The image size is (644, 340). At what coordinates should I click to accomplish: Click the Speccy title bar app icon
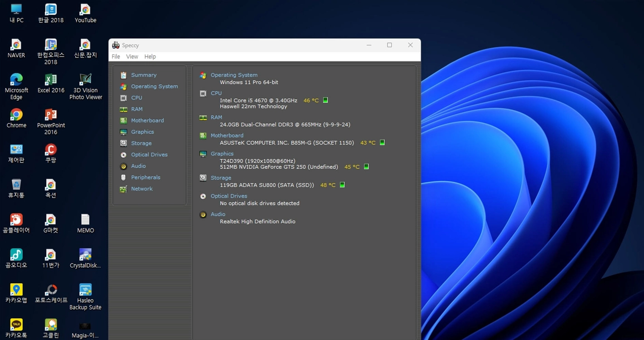[x=116, y=45]
